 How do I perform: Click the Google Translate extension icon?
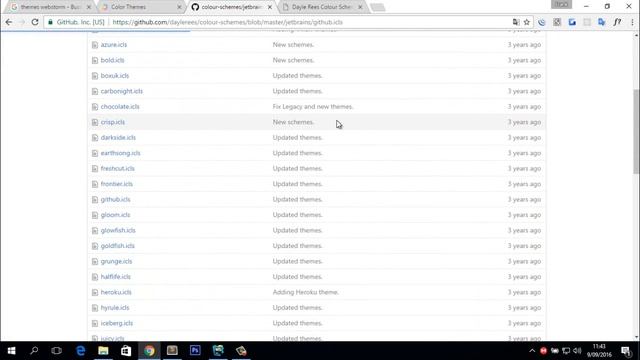[x=602, y=22]
